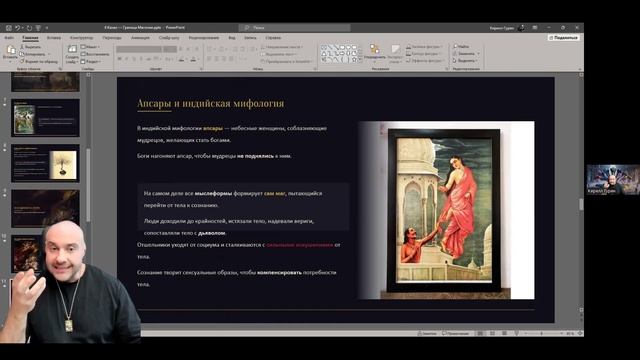
Task: Open the Slide Show (Слайд-шоу) tab
Action: [169, 38]
